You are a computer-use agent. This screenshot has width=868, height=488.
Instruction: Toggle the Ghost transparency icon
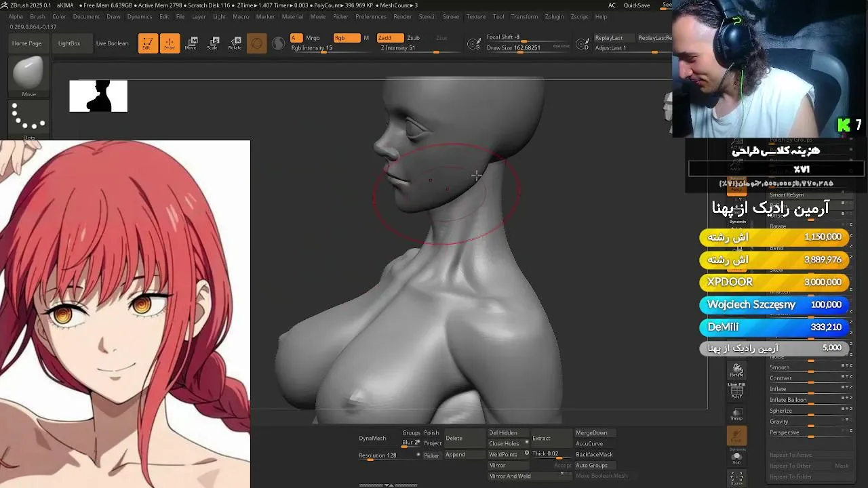737,436
